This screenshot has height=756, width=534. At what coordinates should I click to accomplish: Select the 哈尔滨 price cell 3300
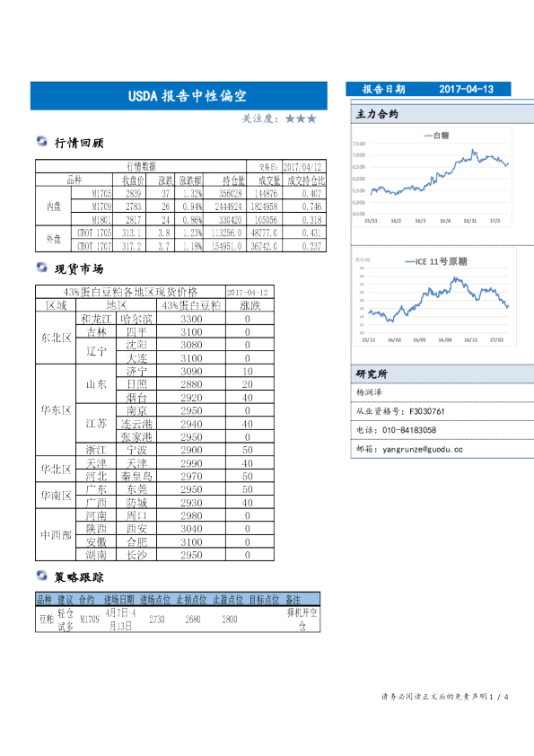click(191, 319)
